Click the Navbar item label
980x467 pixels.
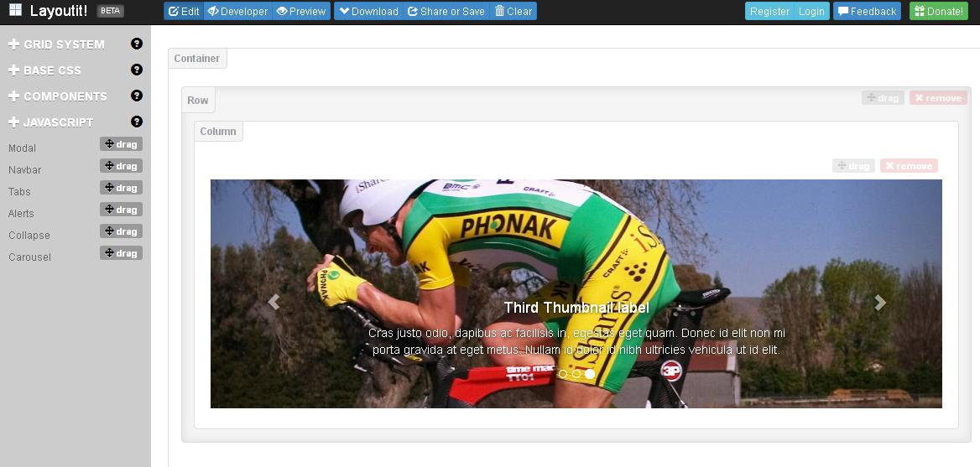click(x=25, y=170)
